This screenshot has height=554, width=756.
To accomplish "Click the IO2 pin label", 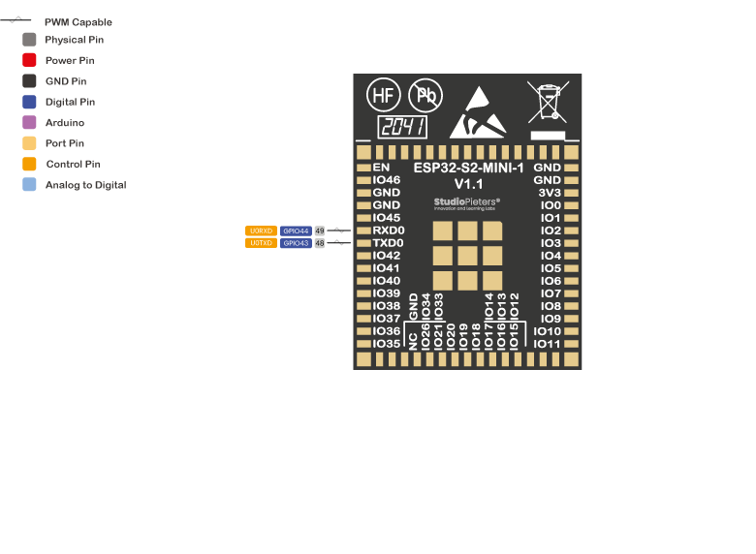I will click(x=551, y=231).
